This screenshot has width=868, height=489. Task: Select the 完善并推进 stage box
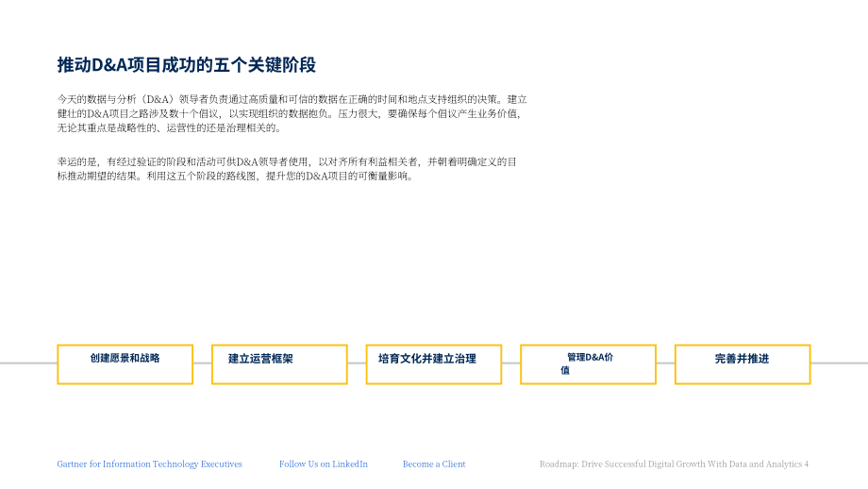pos(743,364)
